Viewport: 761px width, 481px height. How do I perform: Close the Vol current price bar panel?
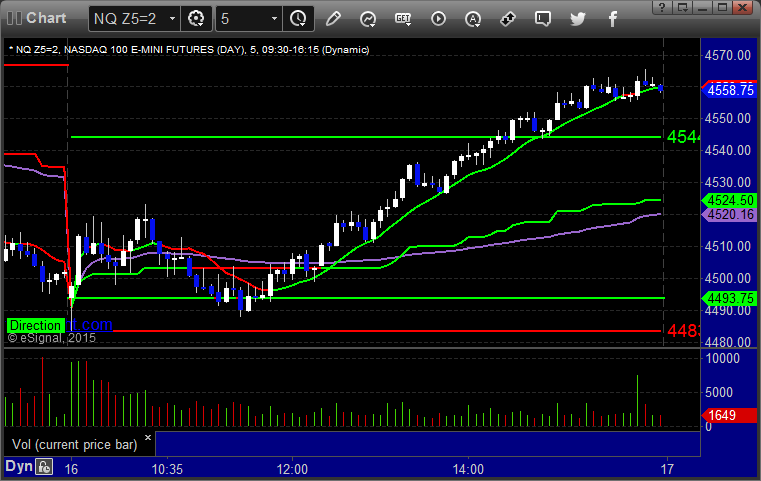148,437
